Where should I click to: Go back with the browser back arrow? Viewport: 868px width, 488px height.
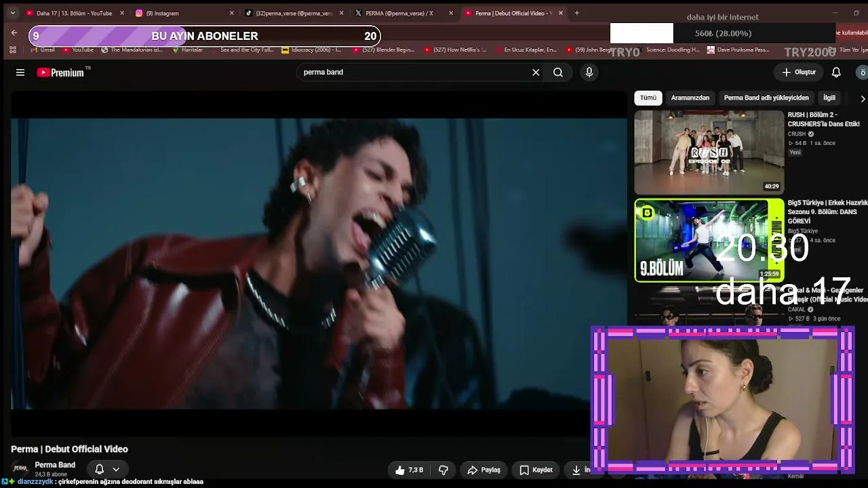14,33
